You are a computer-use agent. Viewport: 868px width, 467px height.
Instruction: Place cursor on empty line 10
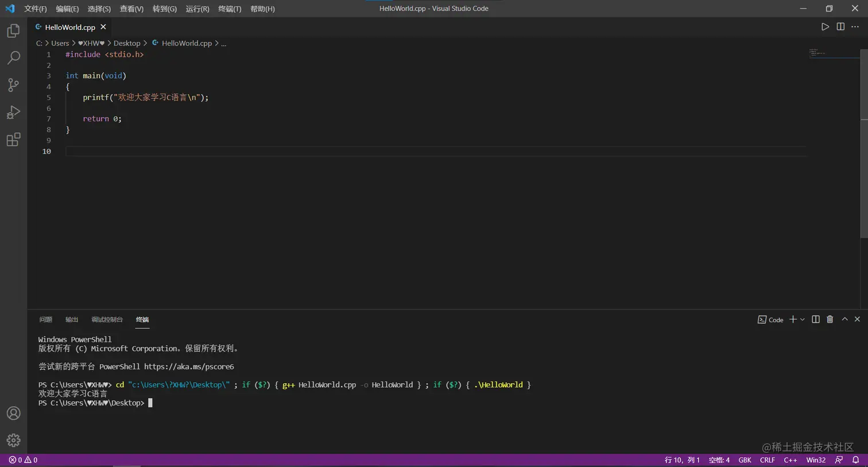click(436, 151)
